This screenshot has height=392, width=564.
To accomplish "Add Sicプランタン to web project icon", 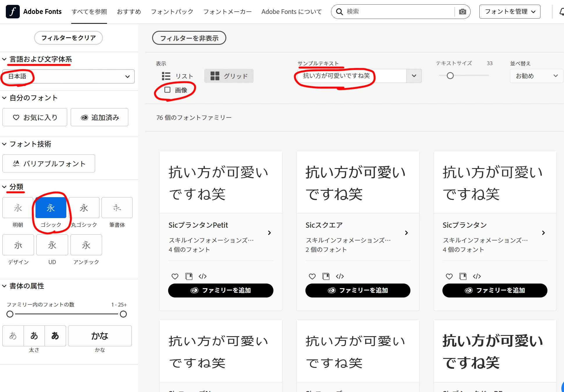I will point(463,276).
